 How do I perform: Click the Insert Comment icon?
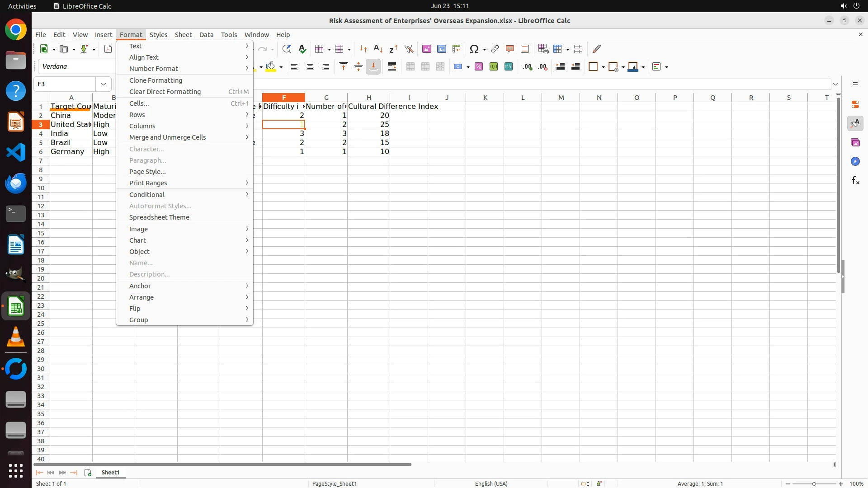[510, 49]
